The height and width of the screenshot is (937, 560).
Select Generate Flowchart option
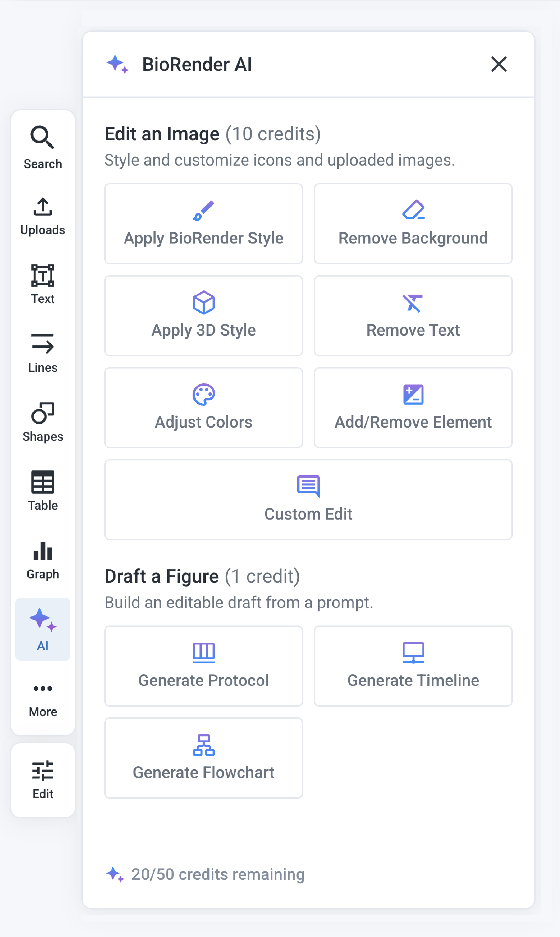203,758
